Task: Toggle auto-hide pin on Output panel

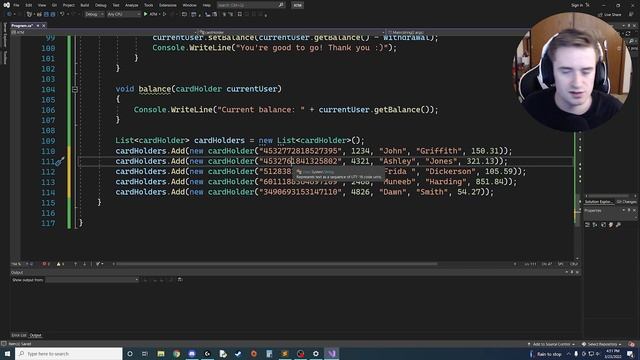Action: (572, 272)
